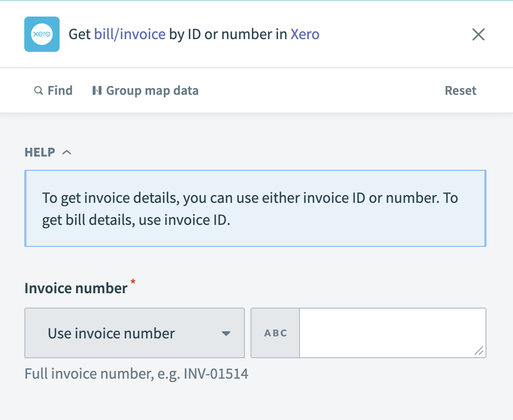Image resolution: width=513 pixels, height=420 pixels.
Task: Close the Xero module panel
Action: (x=478, y=34)
